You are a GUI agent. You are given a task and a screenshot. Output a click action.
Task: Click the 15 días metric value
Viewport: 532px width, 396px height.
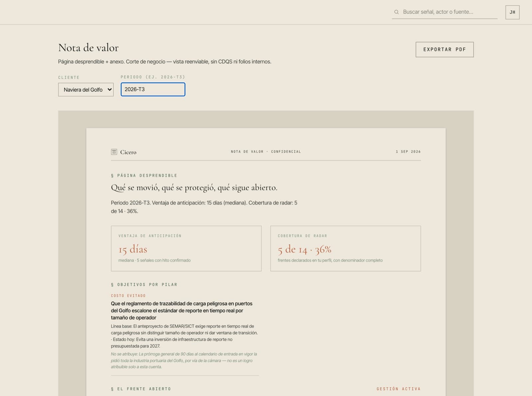click(133, 249)
